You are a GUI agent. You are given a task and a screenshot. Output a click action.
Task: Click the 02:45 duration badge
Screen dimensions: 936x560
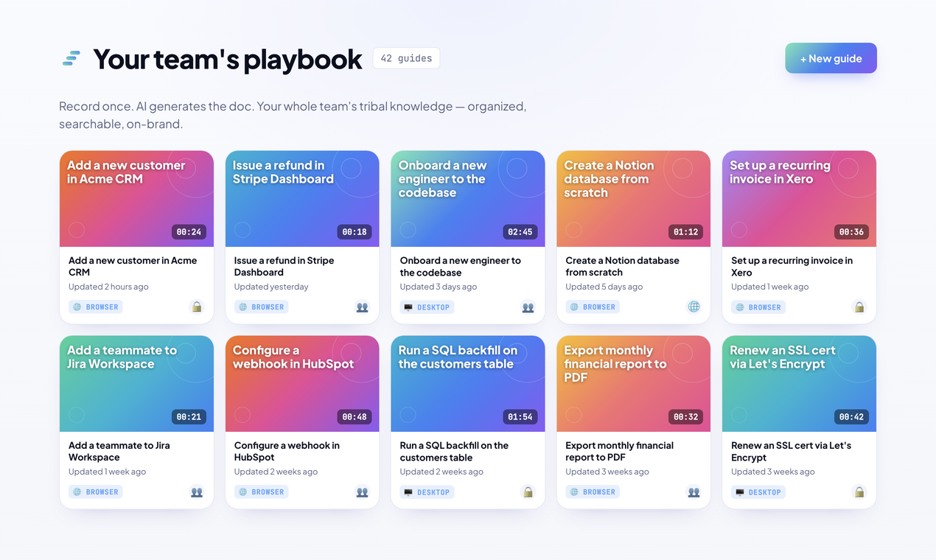[520, 232]
